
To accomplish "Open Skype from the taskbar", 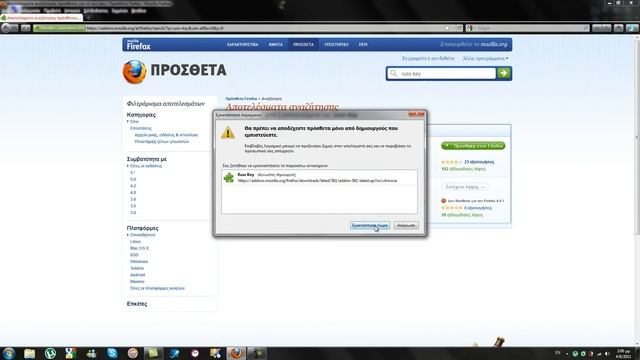I will (112, 353).
